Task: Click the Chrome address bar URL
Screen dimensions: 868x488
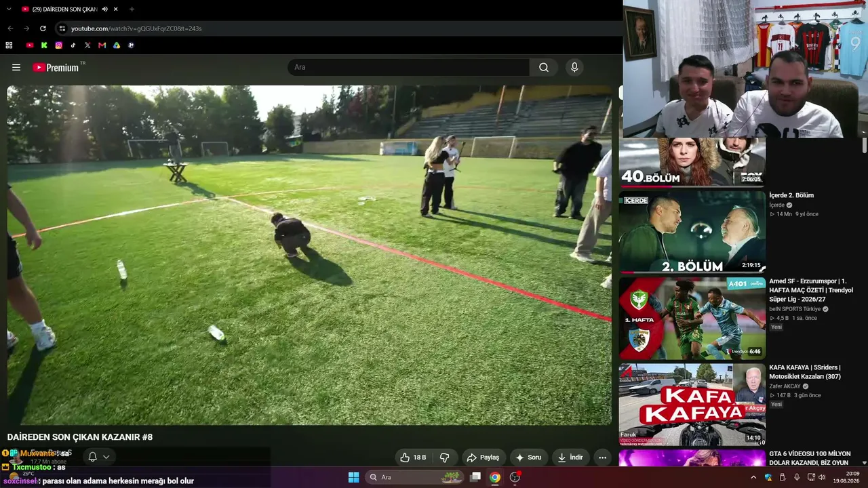Action: [136, 28]
